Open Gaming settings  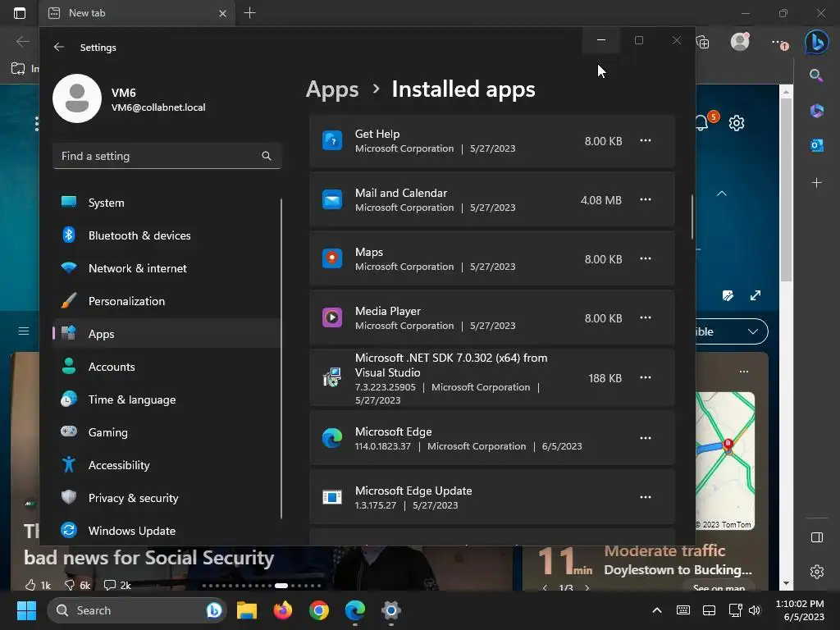167,432
